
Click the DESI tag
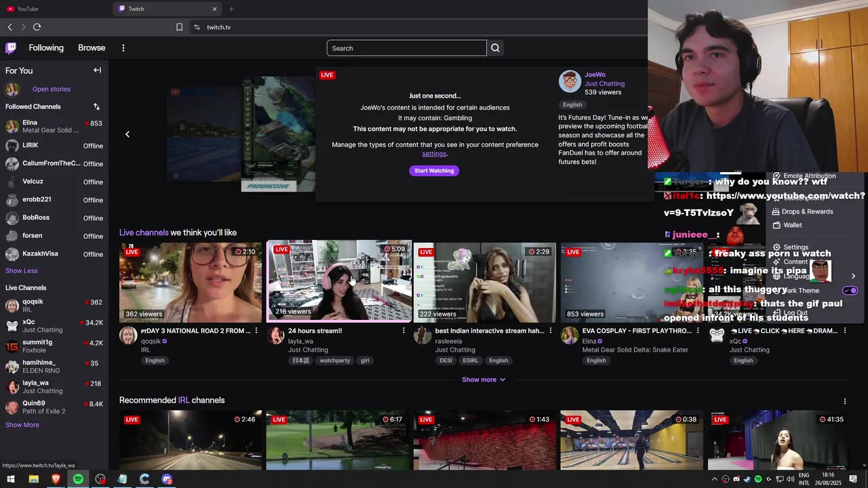tap(446, 361)
